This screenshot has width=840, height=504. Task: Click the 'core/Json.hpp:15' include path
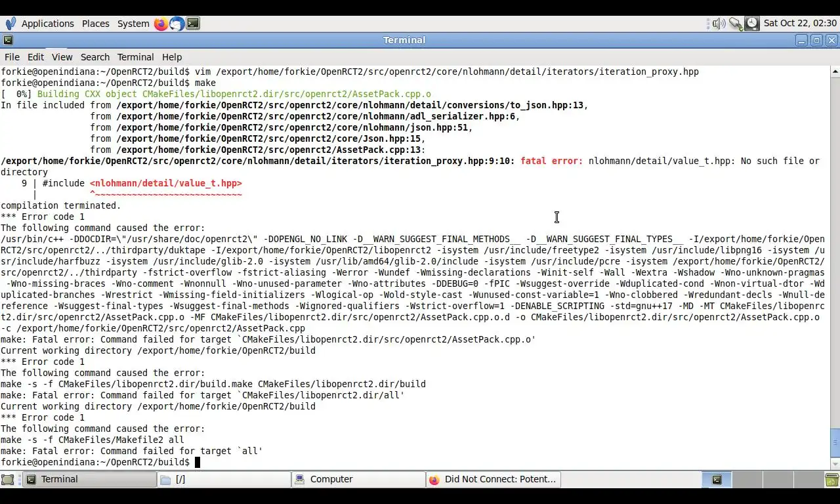270,138
